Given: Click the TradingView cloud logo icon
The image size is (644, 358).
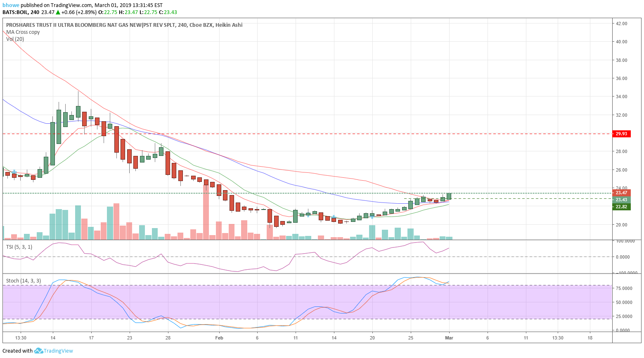Looking at the screenshot, I should tap(38, 351).
